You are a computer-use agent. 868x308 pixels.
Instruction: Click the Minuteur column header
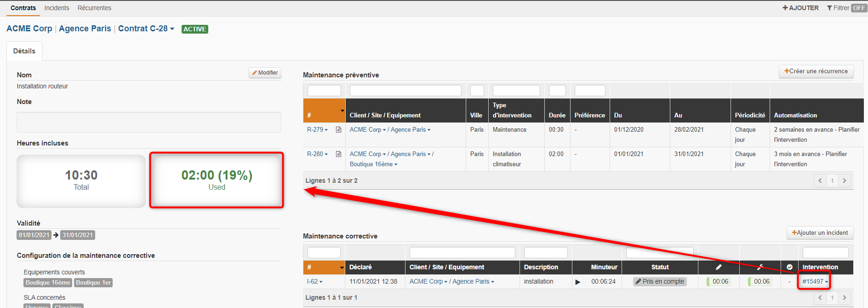click(604, 267)
